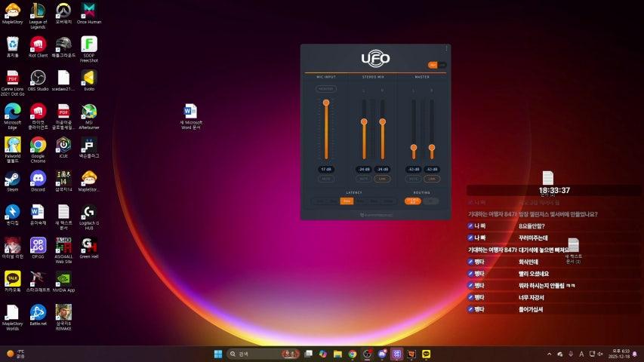Expand the system tray hidden icons chevron

point(549,354)
